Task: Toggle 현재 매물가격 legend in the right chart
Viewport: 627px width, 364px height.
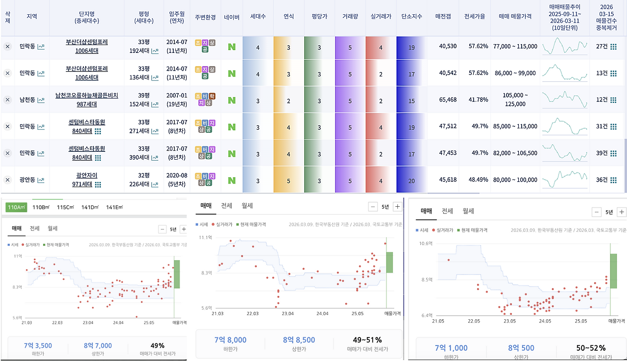Action: coord(473,229)
